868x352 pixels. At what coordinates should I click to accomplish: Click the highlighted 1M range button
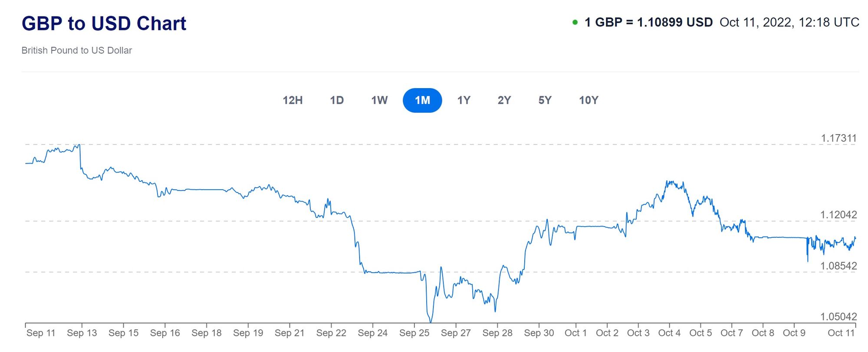[x=422, y=100]
